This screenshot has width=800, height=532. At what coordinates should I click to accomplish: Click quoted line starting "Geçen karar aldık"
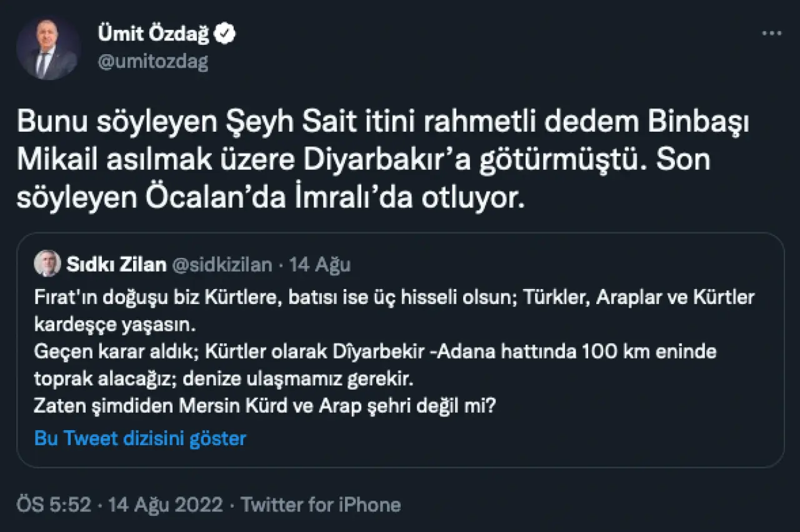(x=375, y=352)
